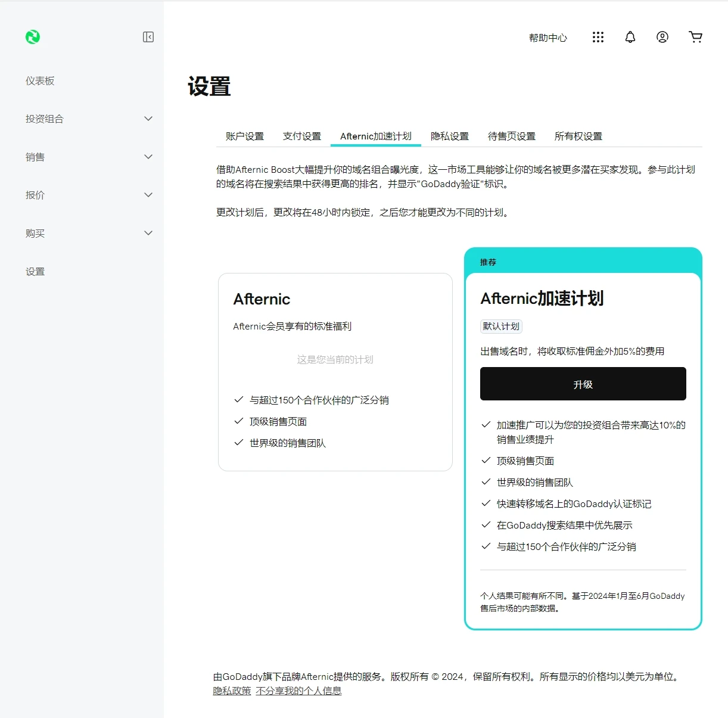Select 购买 sidebar label
The height and width of the screenshot is (718, 728).
pos(35,234)
